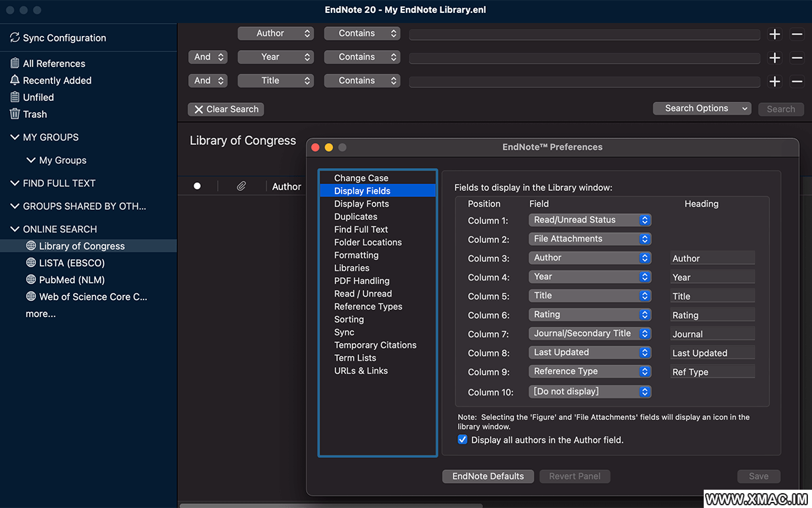Open Contains dropdown in Author row
The width and height of the screenshot is (812, 508).
click(x=362, y=33)
